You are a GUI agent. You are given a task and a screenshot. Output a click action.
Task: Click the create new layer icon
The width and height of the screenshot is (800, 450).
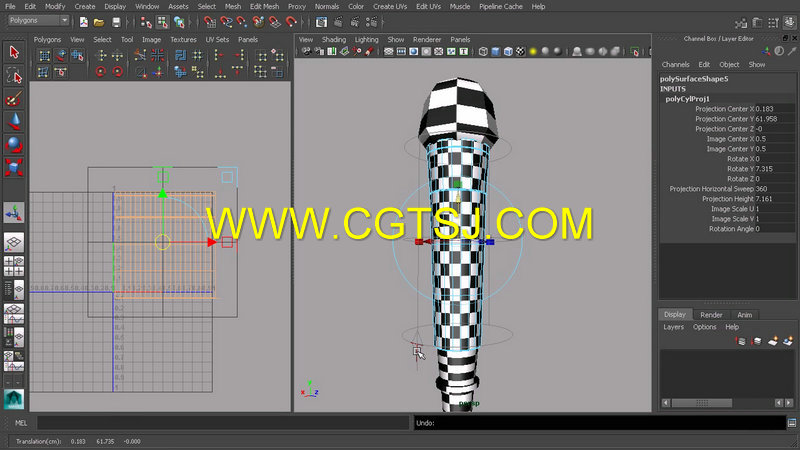click(772, 341)
